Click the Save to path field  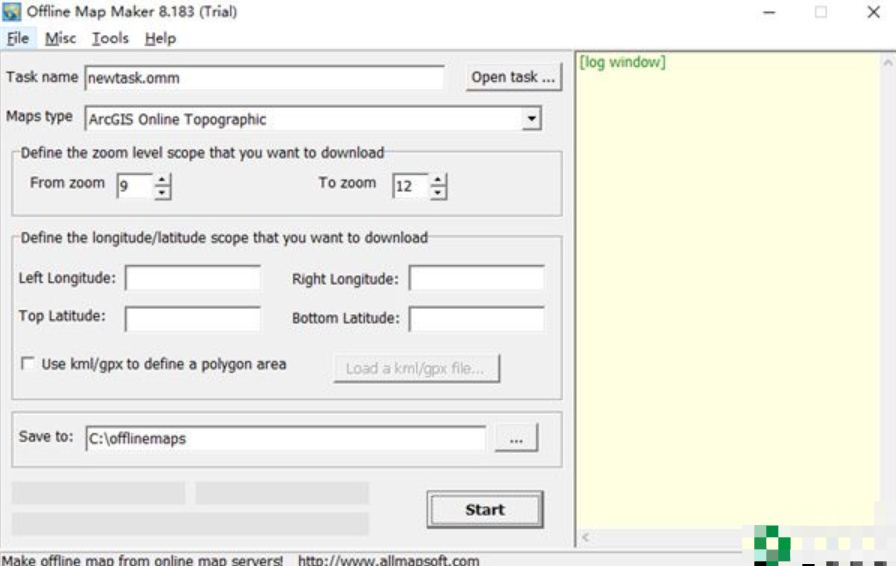tap(286, 439)
